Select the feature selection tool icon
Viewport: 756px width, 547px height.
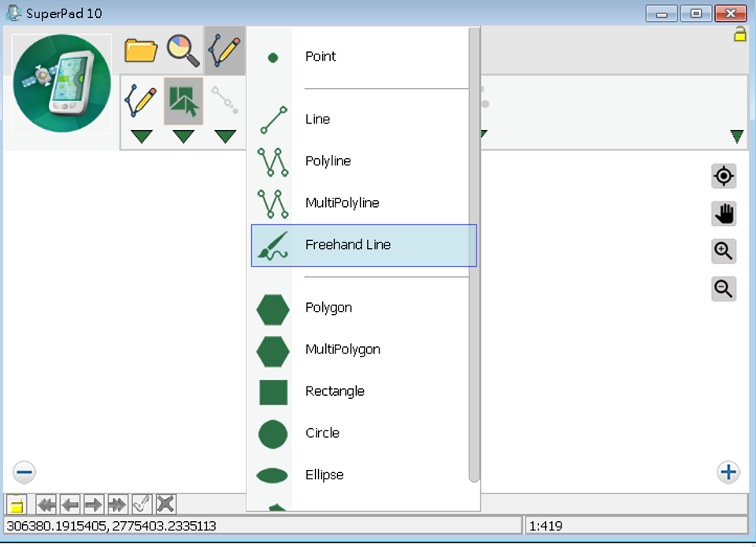pyautogui.click(x=183, y=101)
